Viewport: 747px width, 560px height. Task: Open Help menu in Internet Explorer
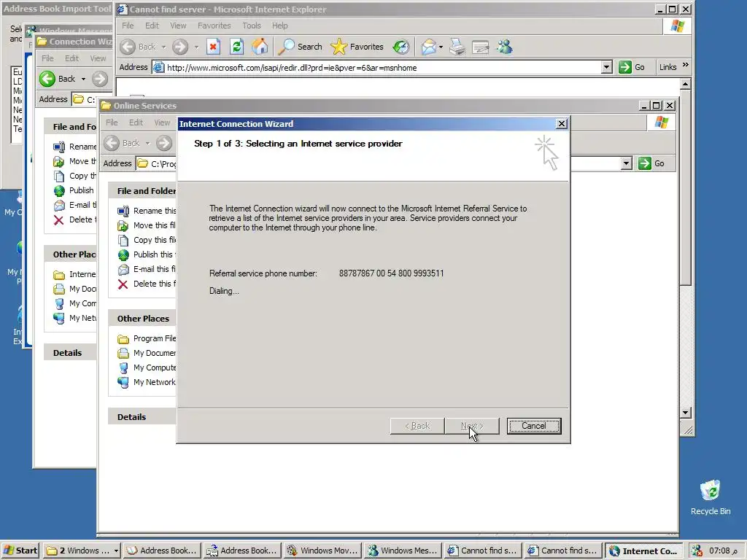click(279, 26)
